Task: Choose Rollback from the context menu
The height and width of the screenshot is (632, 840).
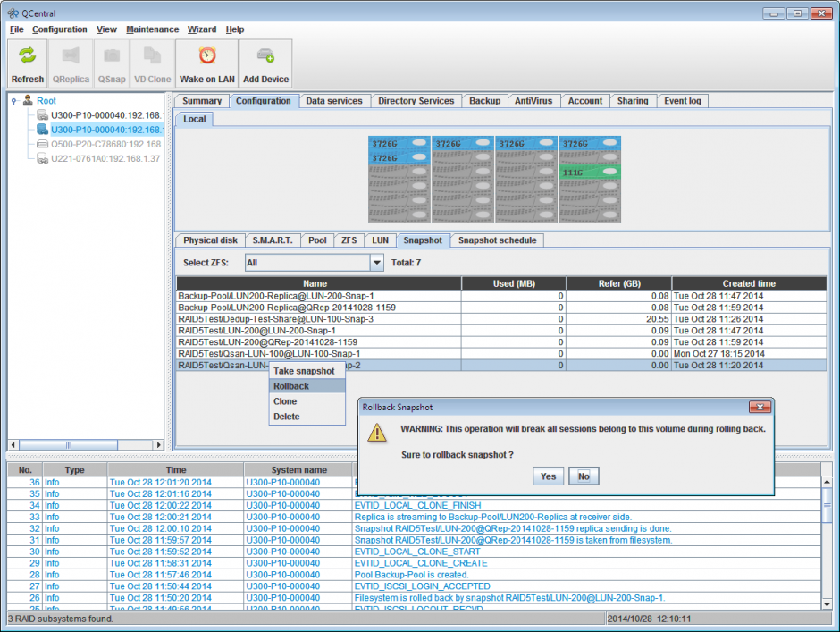Action: [x=307, y=386]
